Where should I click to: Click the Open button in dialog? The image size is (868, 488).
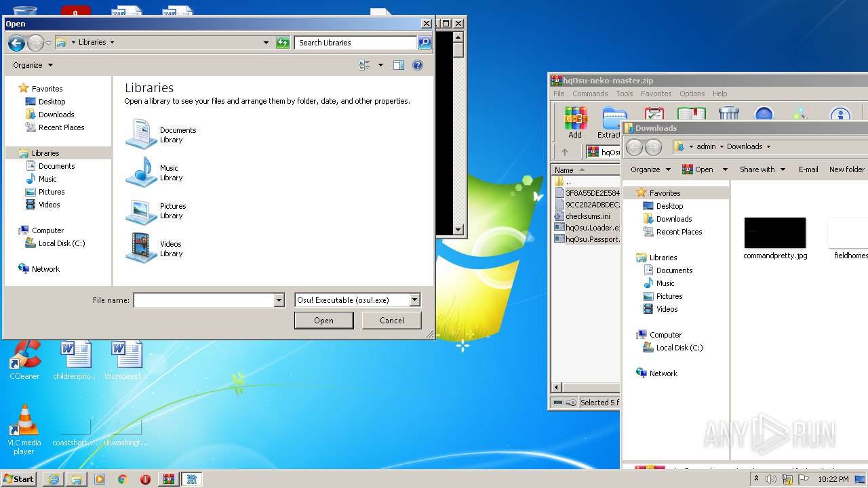(x=323, y=321)
